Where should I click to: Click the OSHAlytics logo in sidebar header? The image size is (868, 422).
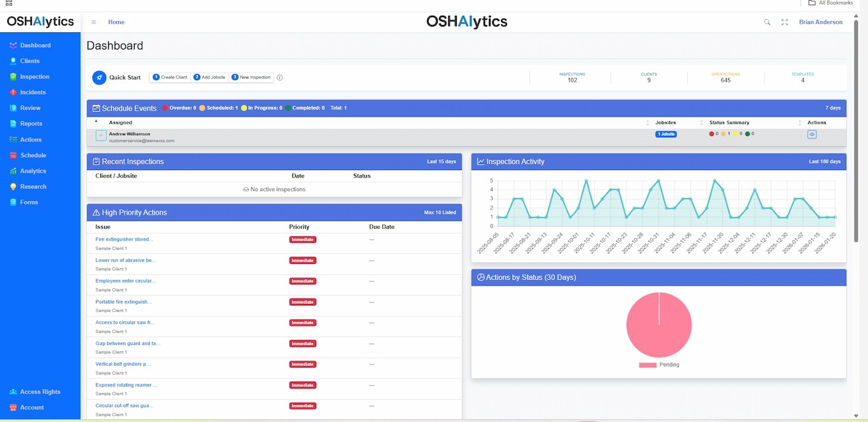(40, 22)
